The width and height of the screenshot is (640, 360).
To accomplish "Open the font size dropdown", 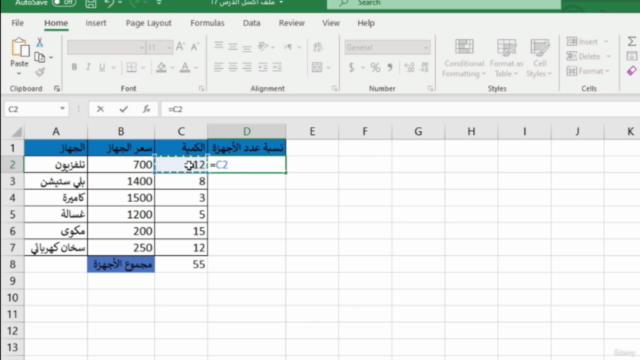I will [x=169, y=48].
